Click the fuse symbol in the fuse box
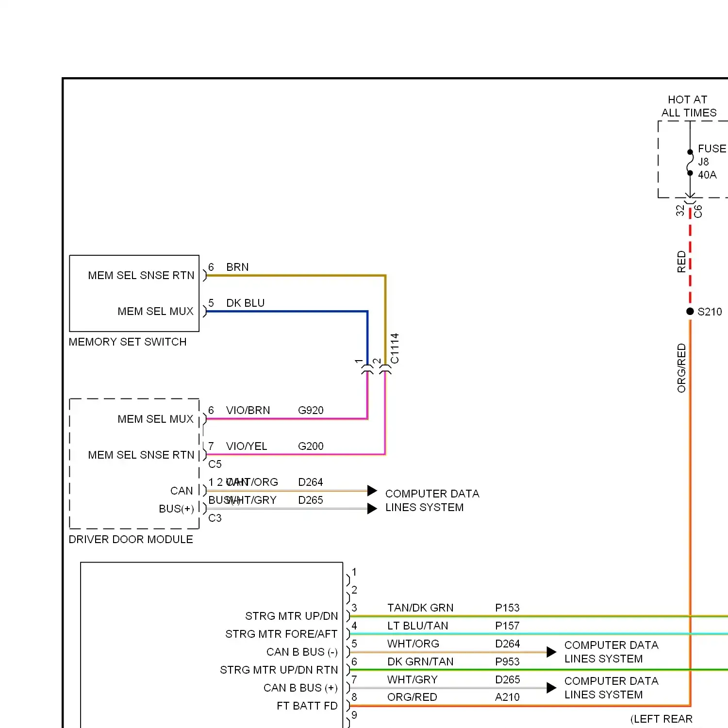This screenshot has width=728, height=728. click(x=690, y=163)
